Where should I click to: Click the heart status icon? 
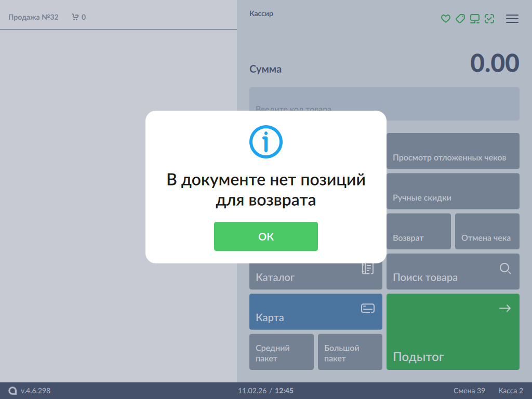point(445,19)
